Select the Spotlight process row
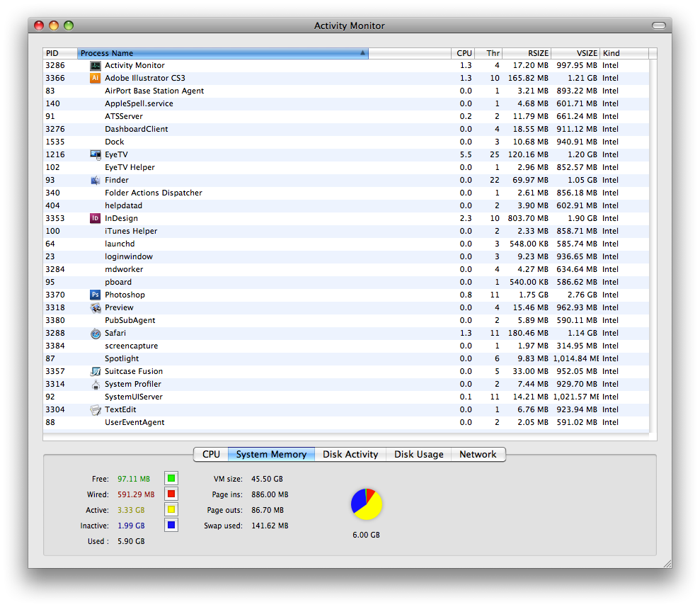This screenshot has height=607, width=700. (346, 358)
